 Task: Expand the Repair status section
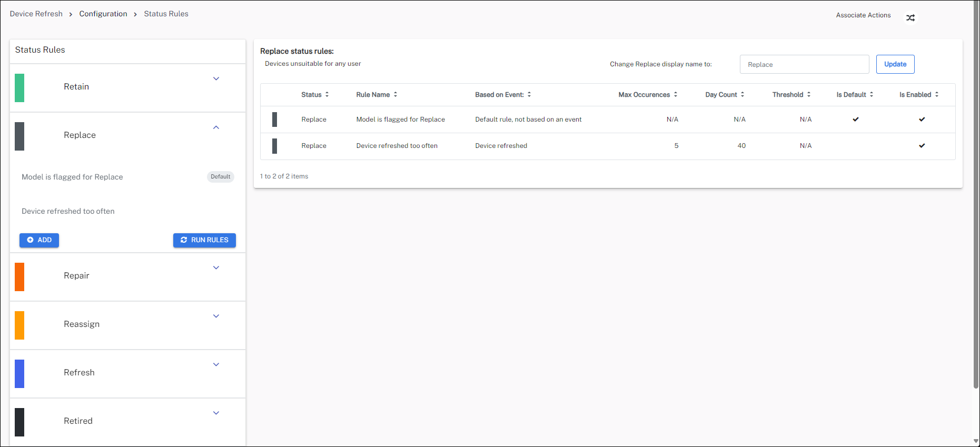(x=216, y=268)
